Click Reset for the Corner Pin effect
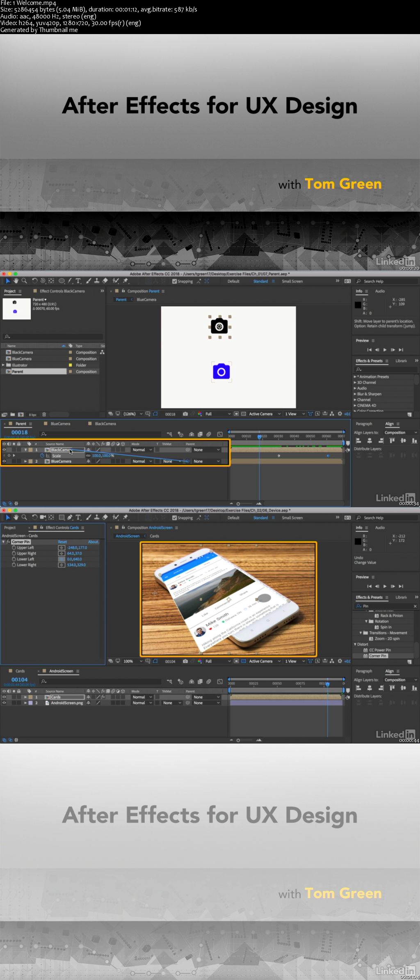This screenshot has width=420, height=980. (62, 542)
